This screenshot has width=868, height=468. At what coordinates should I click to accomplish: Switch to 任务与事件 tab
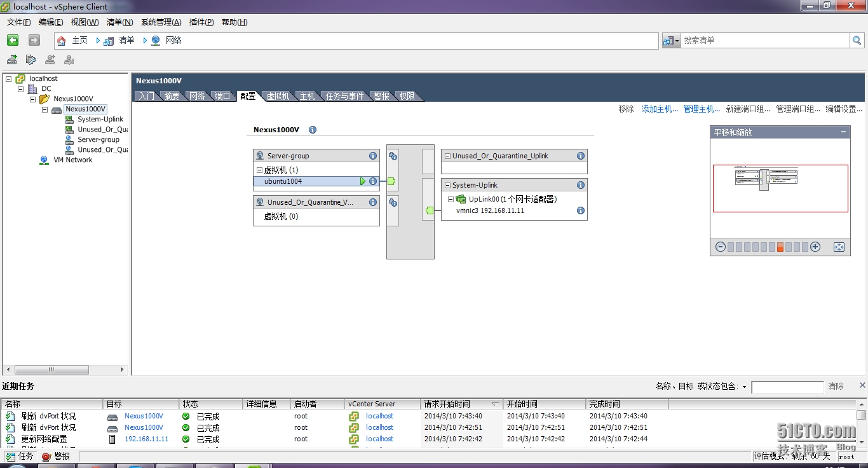point(345,96)
